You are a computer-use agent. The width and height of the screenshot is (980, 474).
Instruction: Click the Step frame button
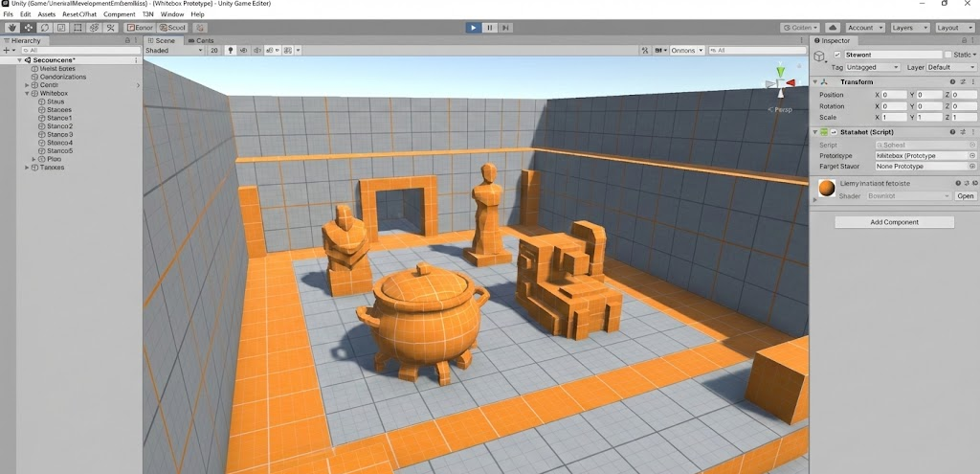[x=507, y=28]
